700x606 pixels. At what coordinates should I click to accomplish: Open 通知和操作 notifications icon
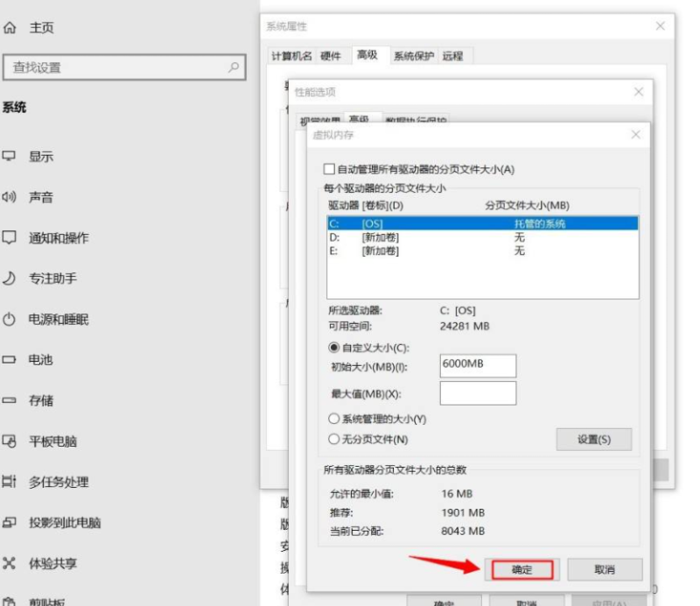(9, 237)
